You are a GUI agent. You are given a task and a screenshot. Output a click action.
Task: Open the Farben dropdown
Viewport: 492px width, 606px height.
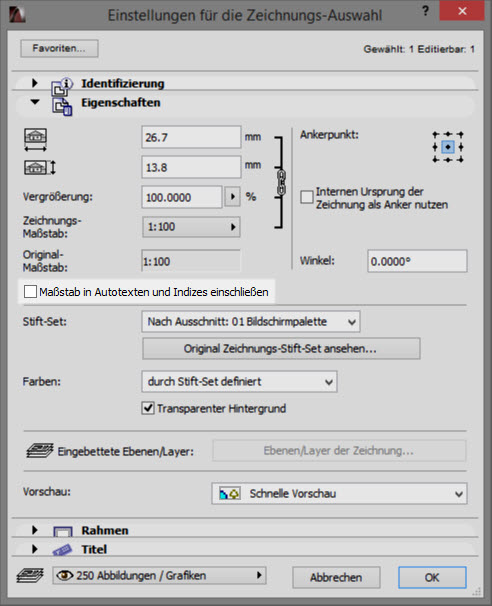click(x=239, y=382)
